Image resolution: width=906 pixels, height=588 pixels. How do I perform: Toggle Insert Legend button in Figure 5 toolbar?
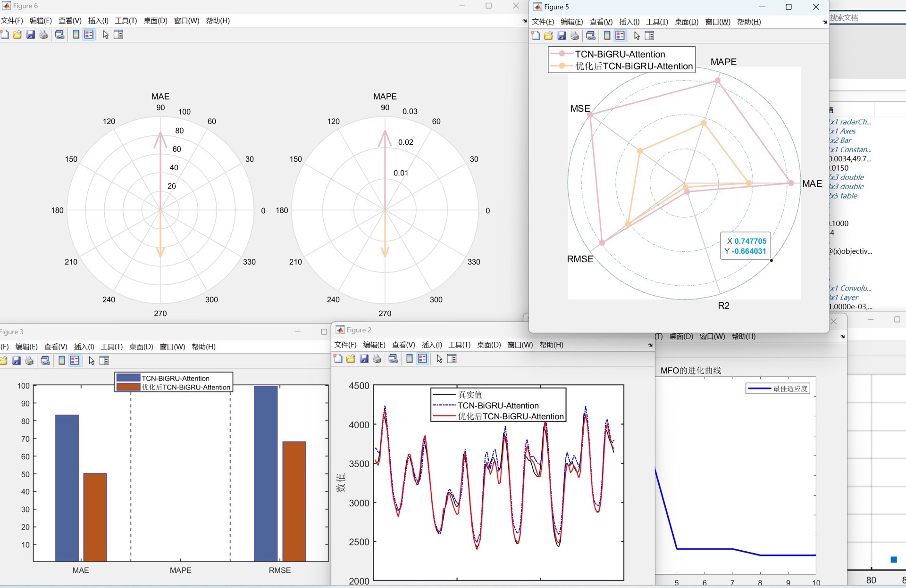620,35
